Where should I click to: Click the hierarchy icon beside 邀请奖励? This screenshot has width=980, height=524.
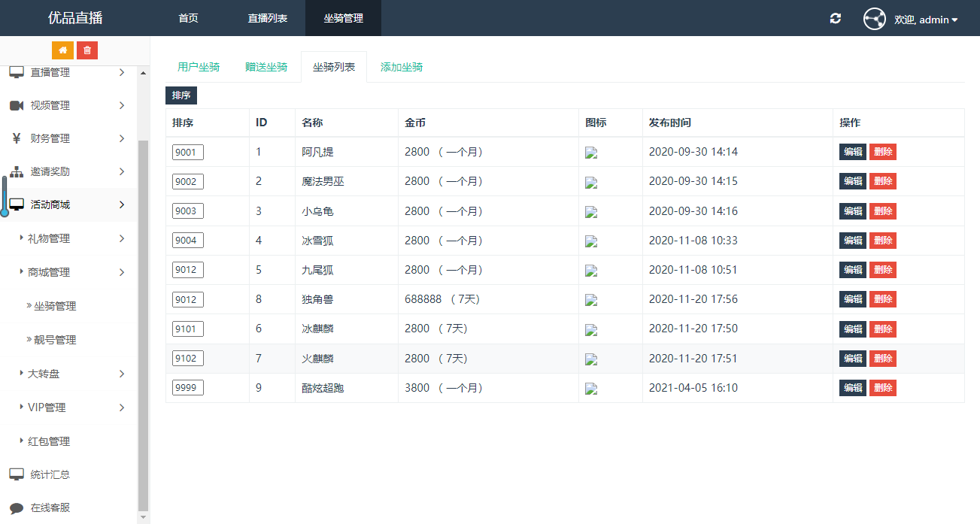17,172
